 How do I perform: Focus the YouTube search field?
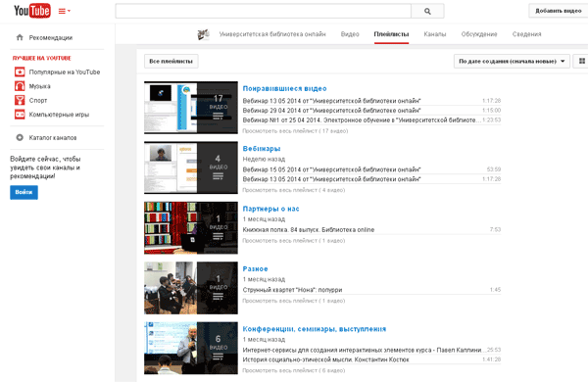(264, 11)
